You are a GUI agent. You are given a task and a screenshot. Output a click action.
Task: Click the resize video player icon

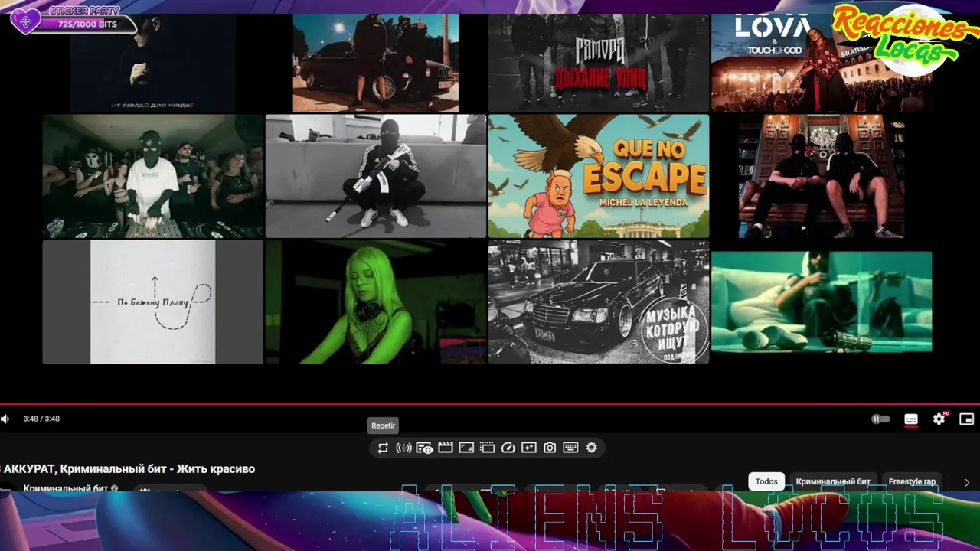(x=466, y=448)
